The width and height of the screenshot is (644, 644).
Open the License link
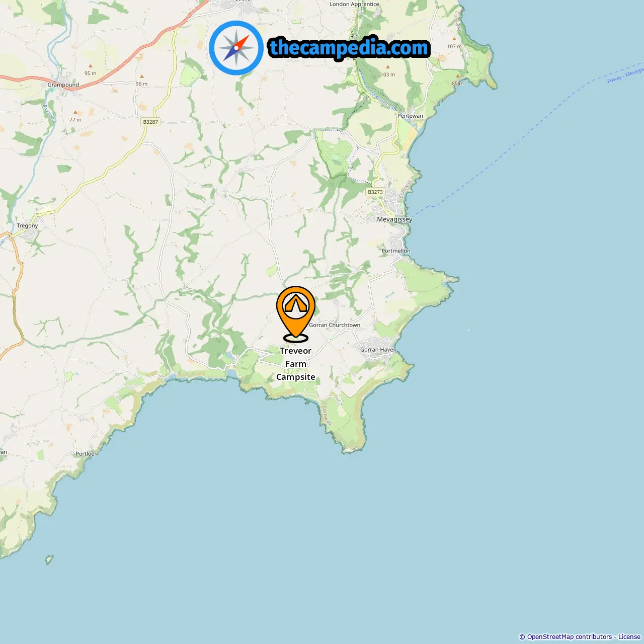[x=629, y=637]
